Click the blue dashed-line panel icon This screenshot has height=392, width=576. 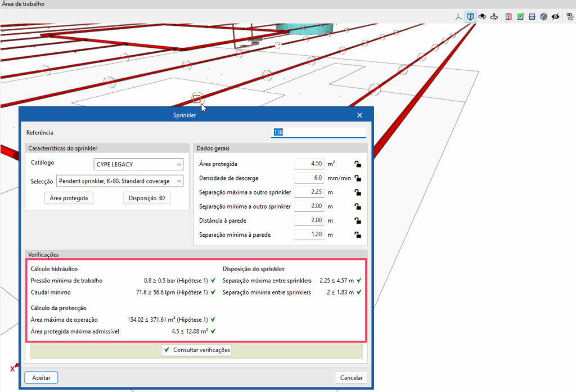click(532, 16)
